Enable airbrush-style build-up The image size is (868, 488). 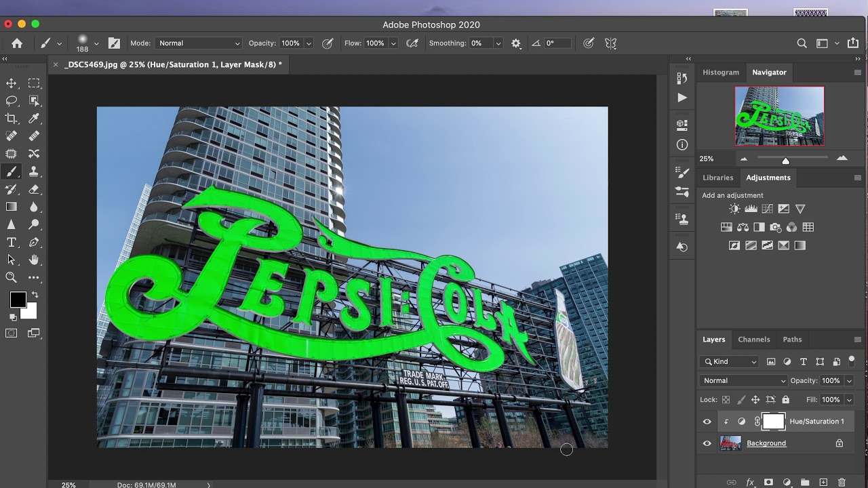coord(412,43)
